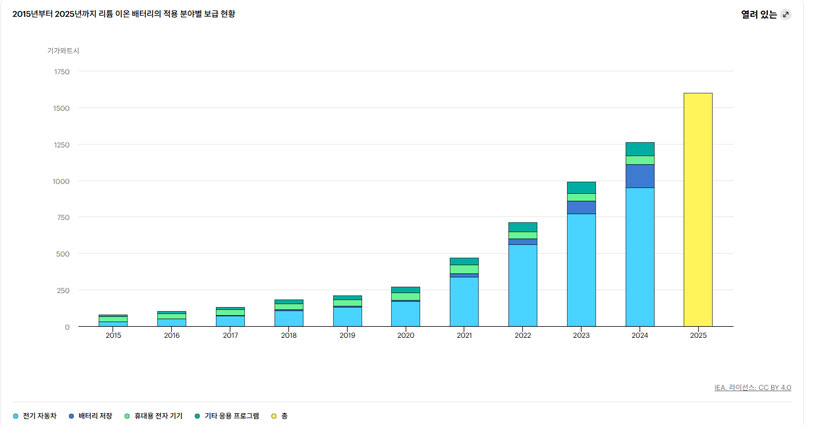Click the 2019 stacked bar

click(x=347, y=311)
